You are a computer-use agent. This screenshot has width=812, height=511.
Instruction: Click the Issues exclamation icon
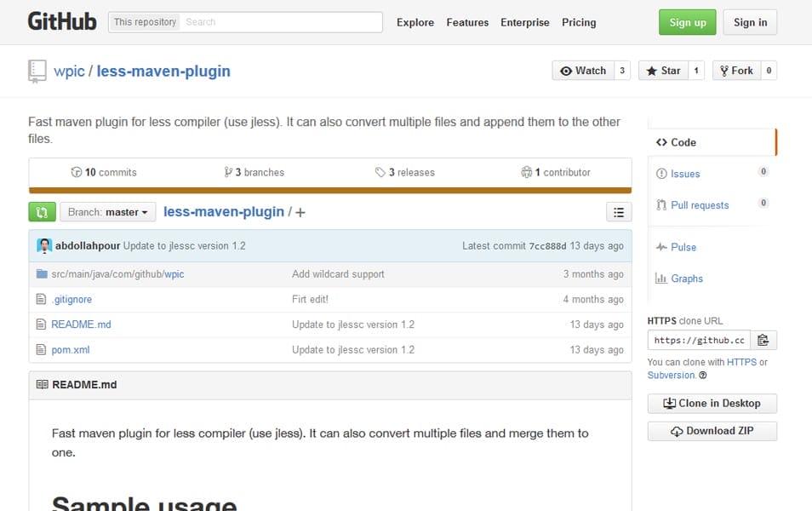point(661,174)
